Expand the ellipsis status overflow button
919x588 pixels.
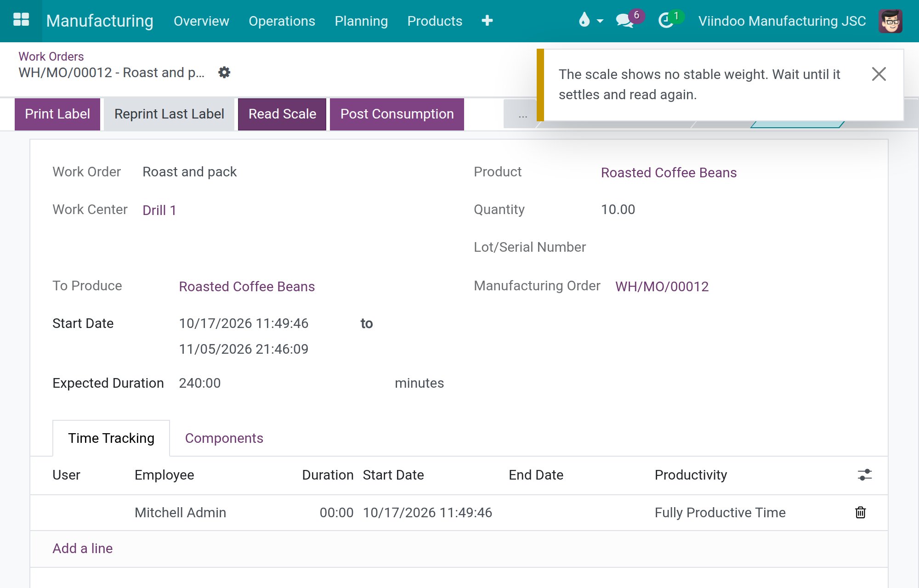[522, 114]
